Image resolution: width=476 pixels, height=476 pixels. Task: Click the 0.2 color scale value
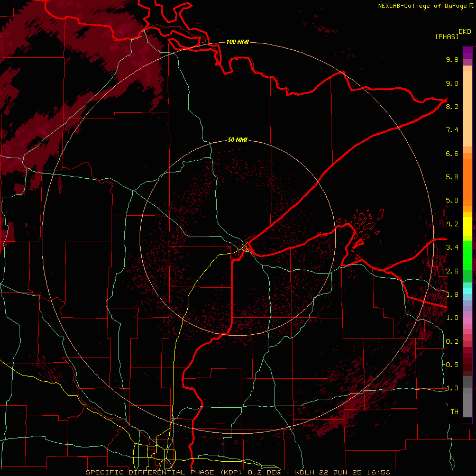click(452, 342)
